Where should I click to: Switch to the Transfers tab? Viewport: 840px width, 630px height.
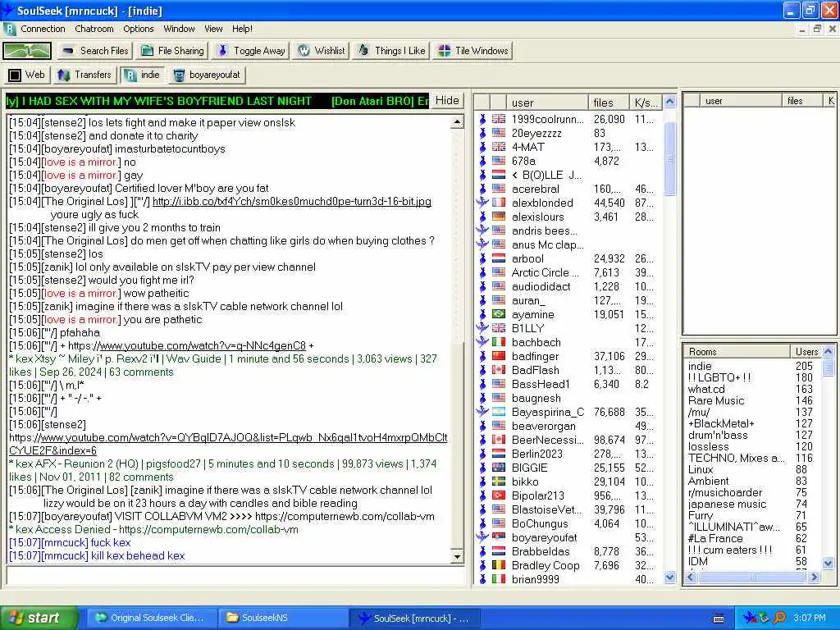point(84,75)
